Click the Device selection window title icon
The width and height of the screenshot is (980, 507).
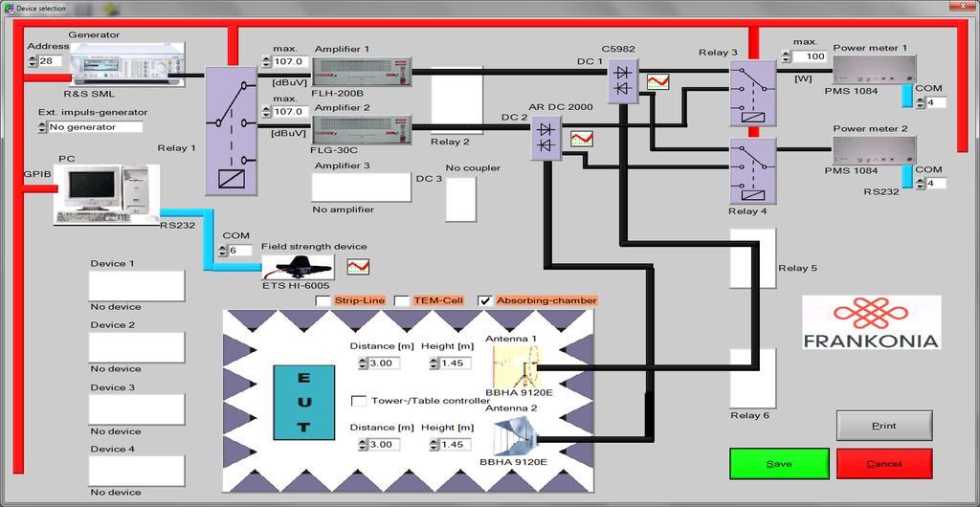click(8, 9)
